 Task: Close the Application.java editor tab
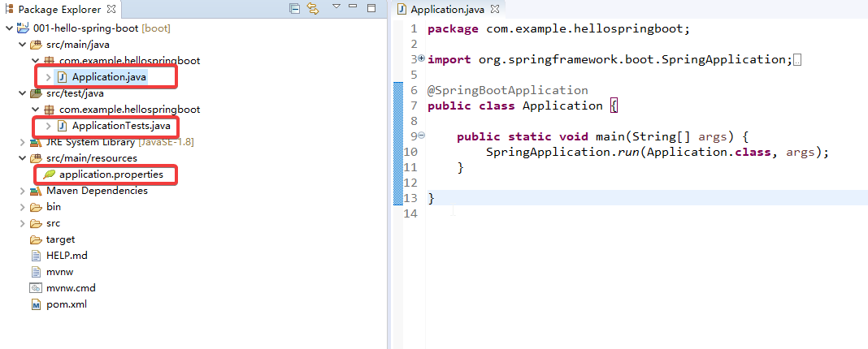click(x=495, y=10)
